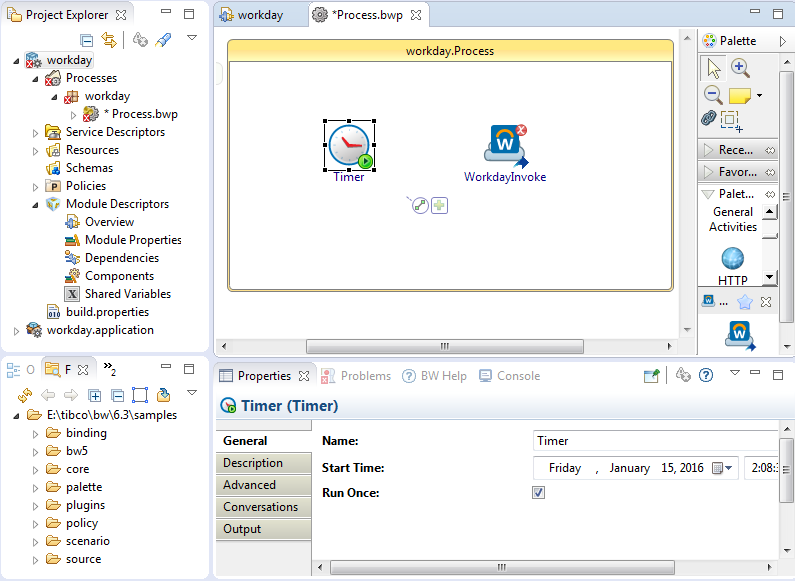
Task: Click the Zoom Out palette tool
Action: pos(713,95)
